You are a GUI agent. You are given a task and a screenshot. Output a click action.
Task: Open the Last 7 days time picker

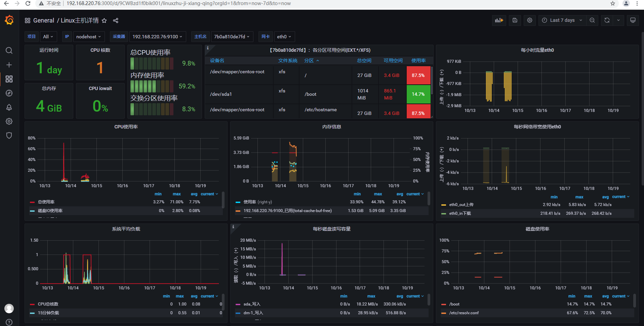point(562,20)
